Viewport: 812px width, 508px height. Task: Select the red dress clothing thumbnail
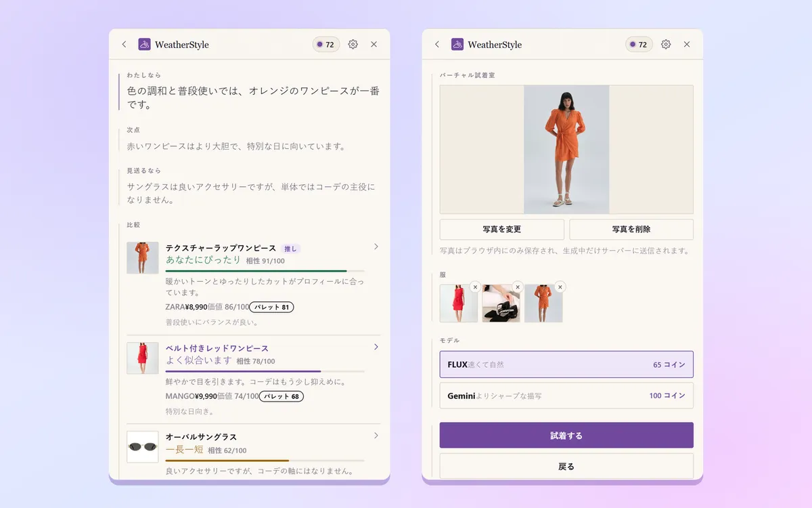[458, 303]
